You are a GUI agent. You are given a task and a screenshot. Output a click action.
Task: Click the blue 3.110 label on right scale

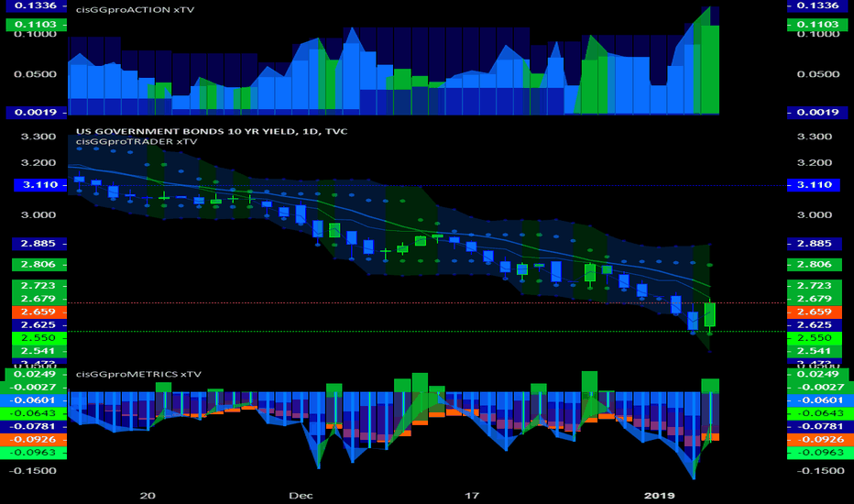pyautogui.click(x=815, y=185)
